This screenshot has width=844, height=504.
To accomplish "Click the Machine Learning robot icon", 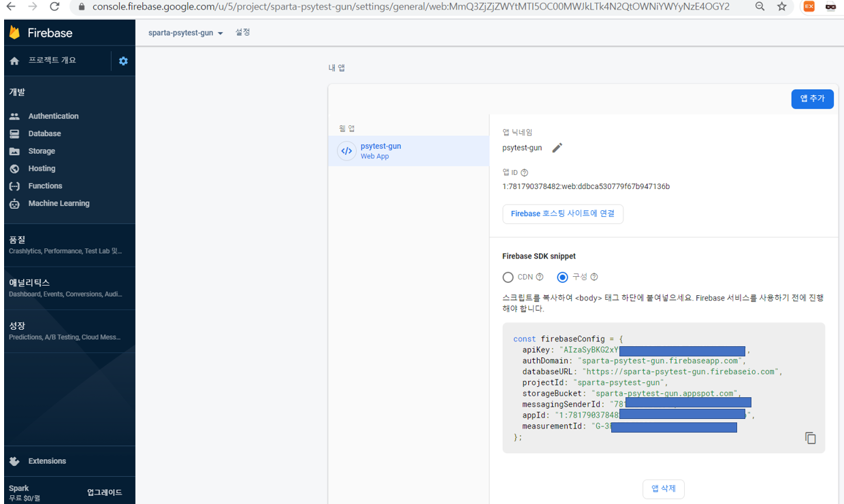I will click(x=14, y=203).
